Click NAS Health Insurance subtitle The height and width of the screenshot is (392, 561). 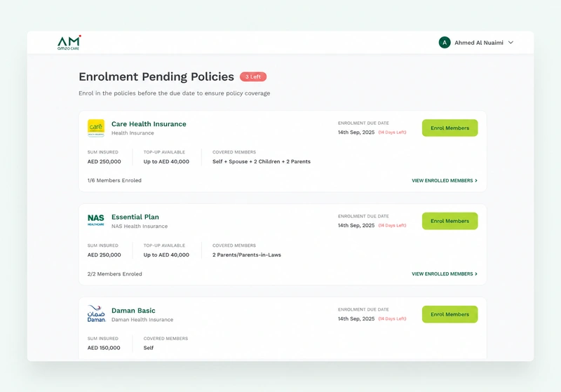click(140, 227)
